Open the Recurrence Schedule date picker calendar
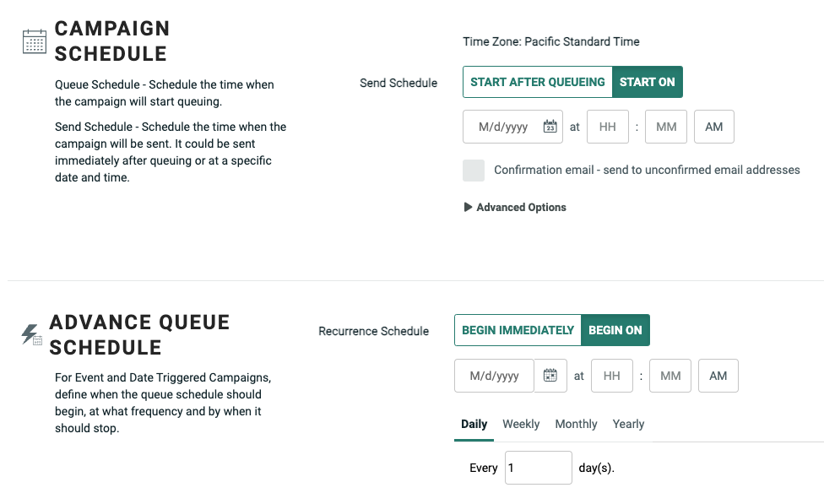The width and height of the screenshot is (824, 504). click(550, 376)
